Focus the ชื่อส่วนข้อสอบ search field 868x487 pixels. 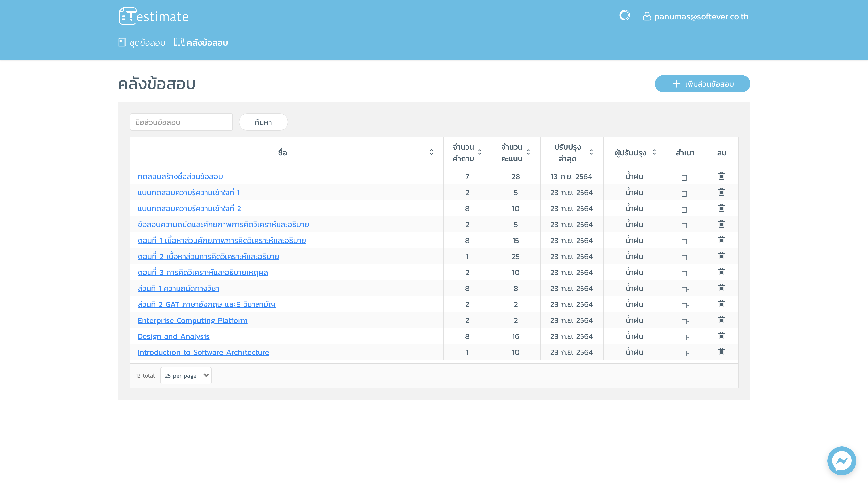pos(181,122)
